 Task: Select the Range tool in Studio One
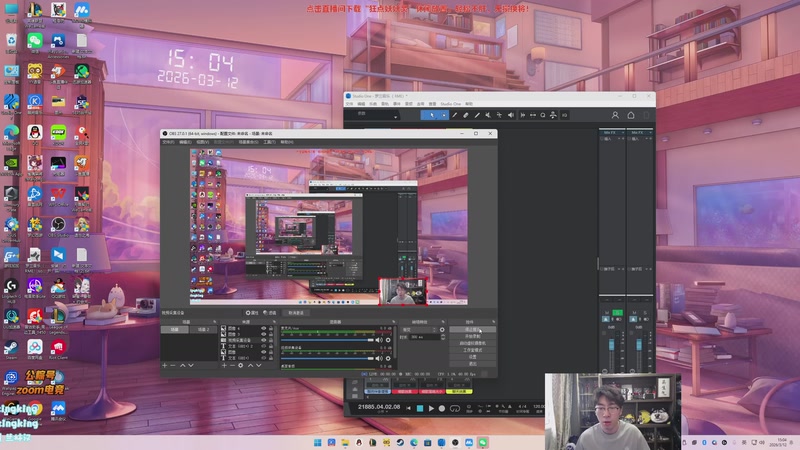(444, 115)
